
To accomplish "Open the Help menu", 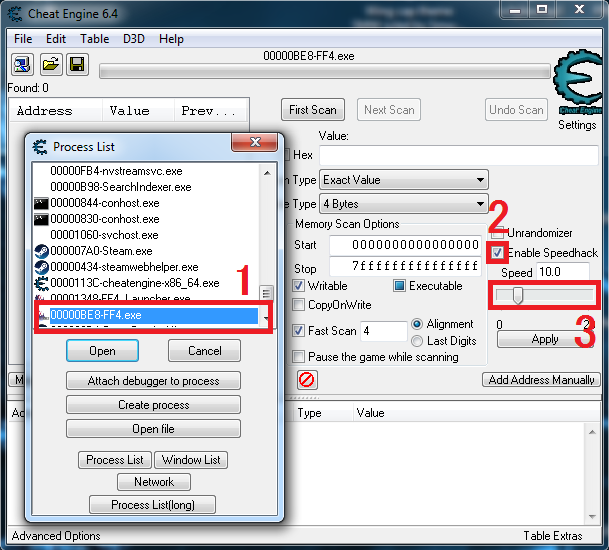I will [x=171, y=39].
